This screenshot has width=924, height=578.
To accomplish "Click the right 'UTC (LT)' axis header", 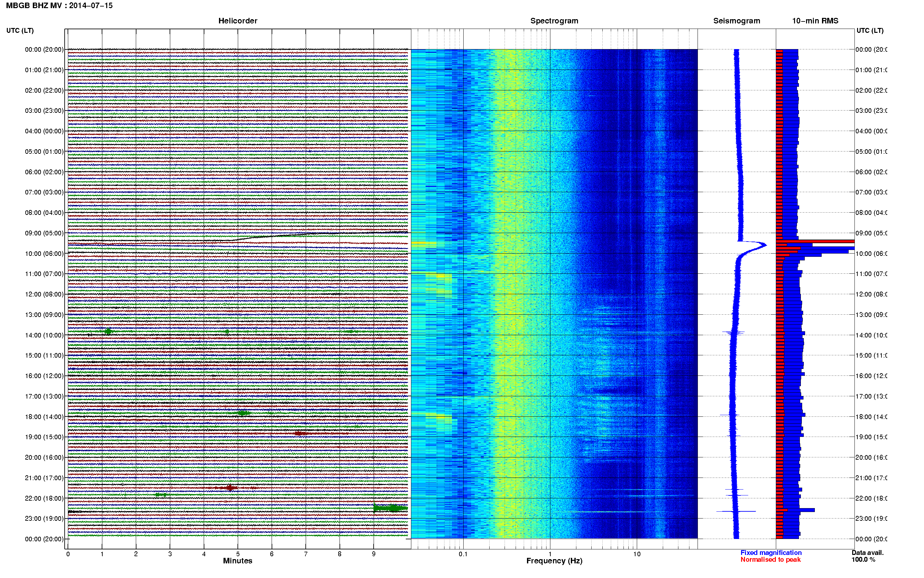I will (x=870, y=31).
